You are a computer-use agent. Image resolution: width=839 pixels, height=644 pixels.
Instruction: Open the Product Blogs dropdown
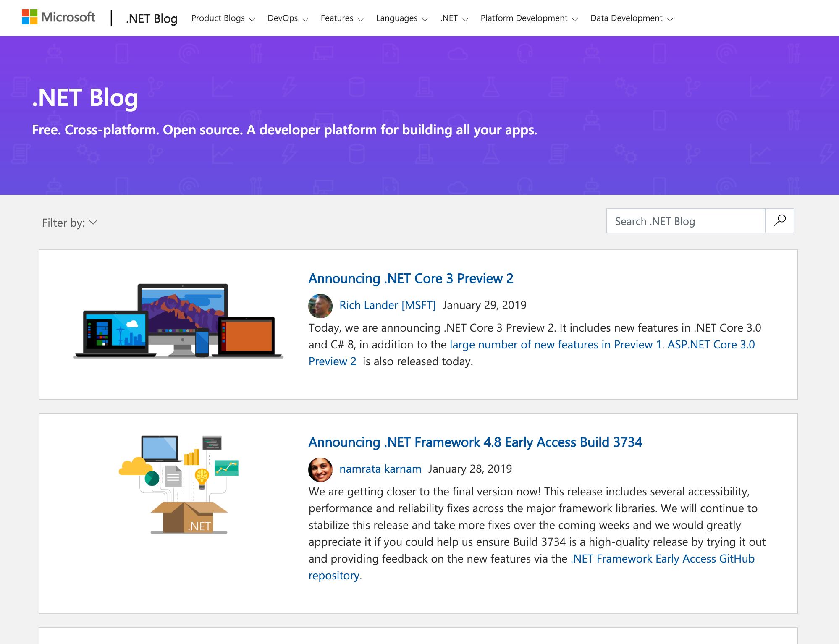pos(218,18)
